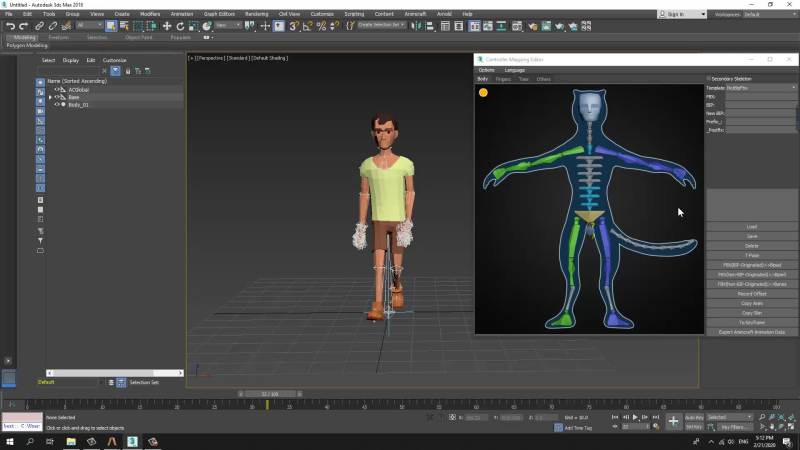The image size is (800, 450).
Task: Click the Export Animcraft Animation Data button
Action: pyautogui.click(x=752, y=331)
